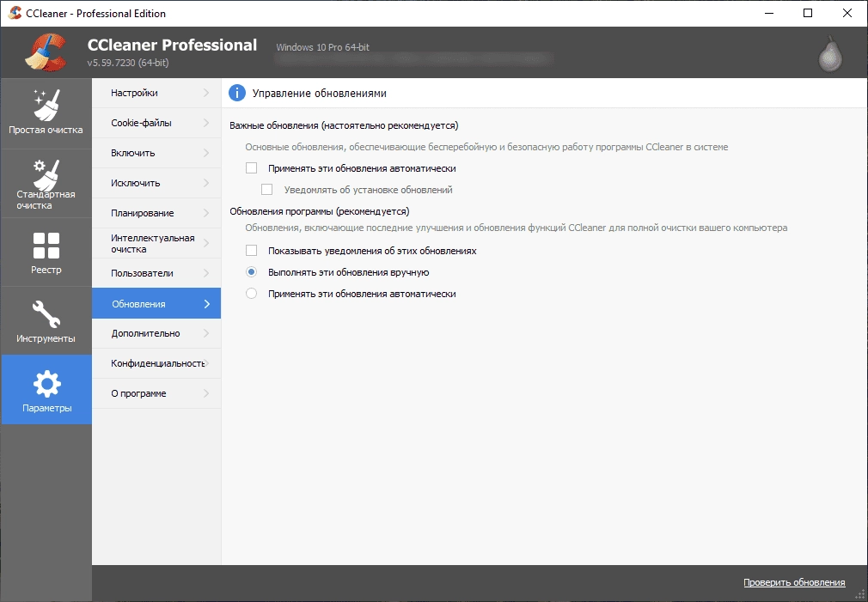Switch to Планирование section
The width and height of the screenshot is (868, 602).
pyautogui.click(x=156, y=213)
